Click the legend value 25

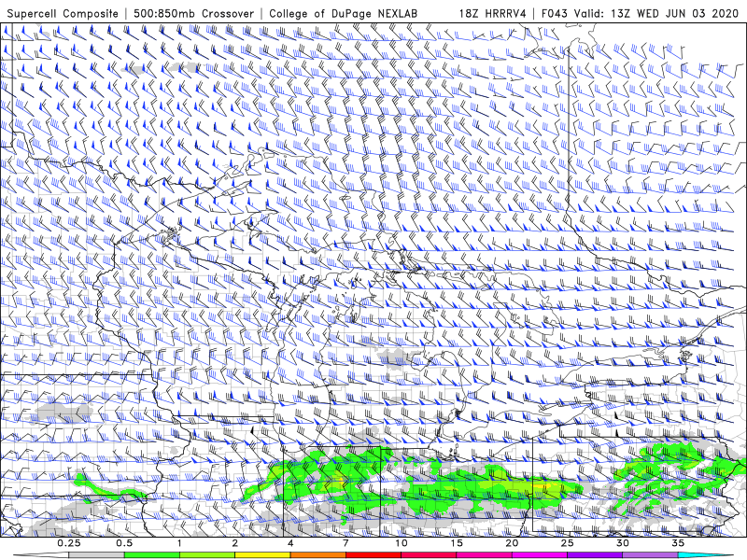[x=567, y=543]
